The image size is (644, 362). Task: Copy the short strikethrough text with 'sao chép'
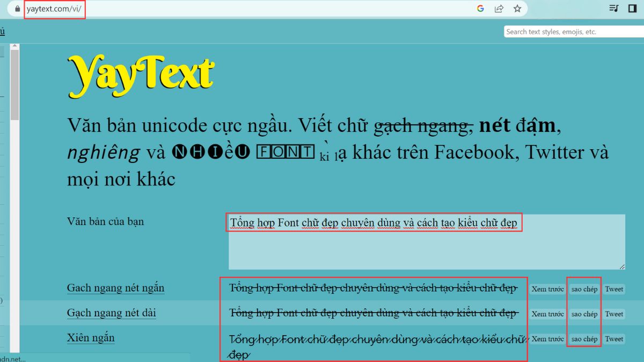[x=584, y=289]
